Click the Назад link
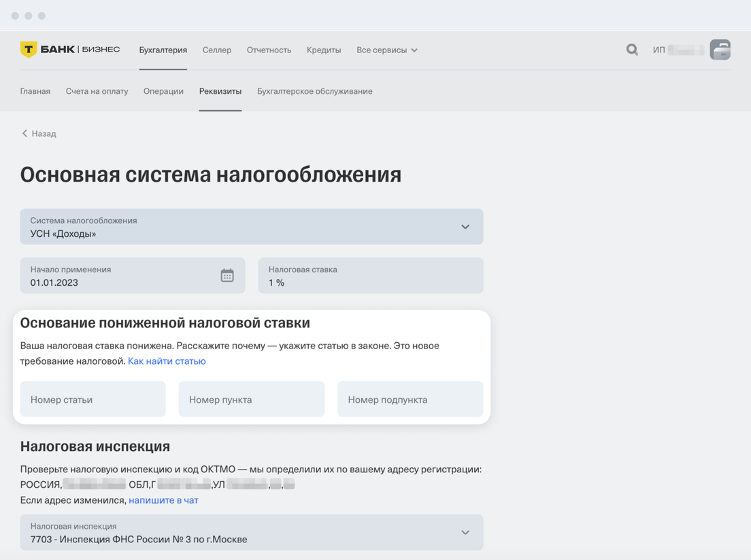The image size is (751, 560). coord(44,133)
